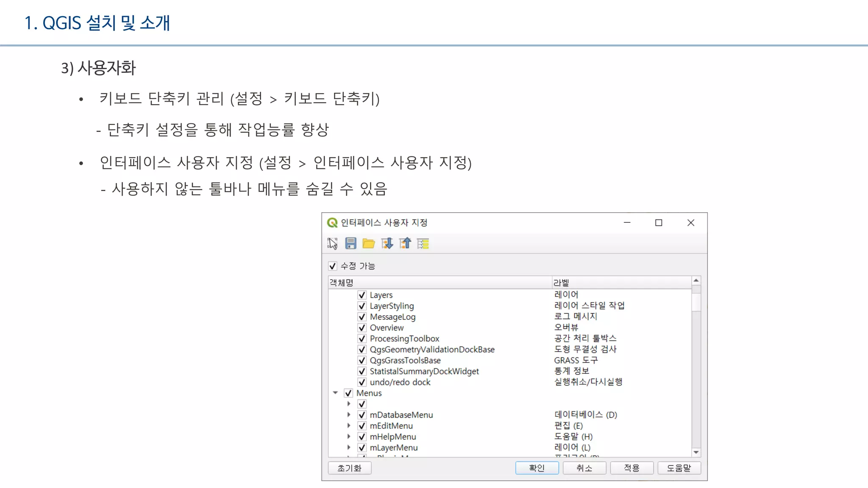The image size is (868, 488).
Task: Select the Overview row text
Action: [x=387, y=327]
